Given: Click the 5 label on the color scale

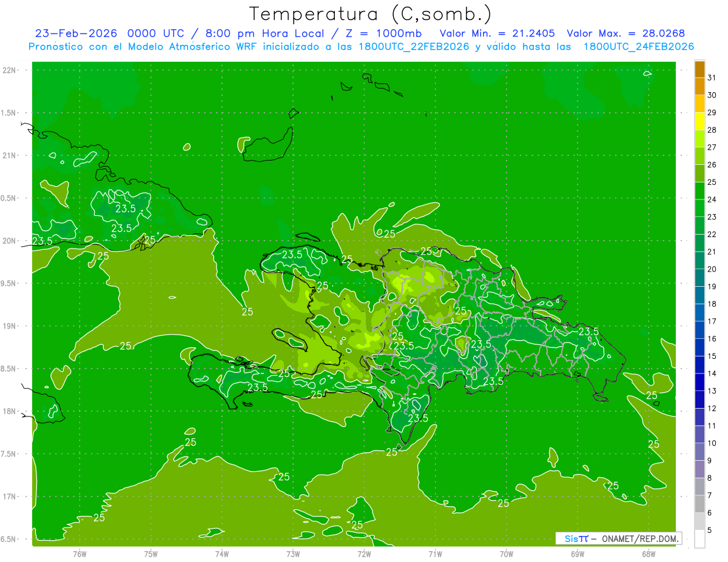Looking at the screenshot, I should coord(710,530).
